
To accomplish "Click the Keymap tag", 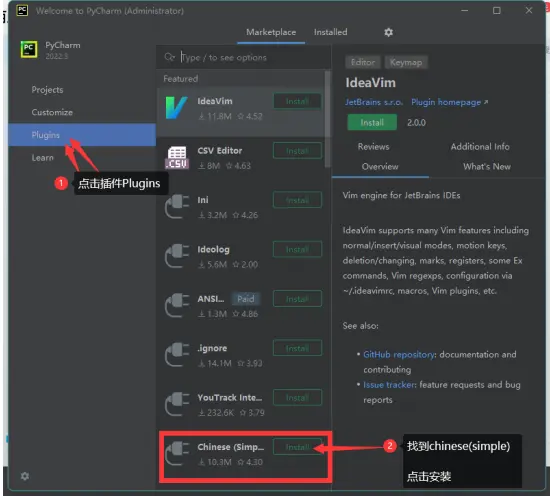I will (406, 62).
